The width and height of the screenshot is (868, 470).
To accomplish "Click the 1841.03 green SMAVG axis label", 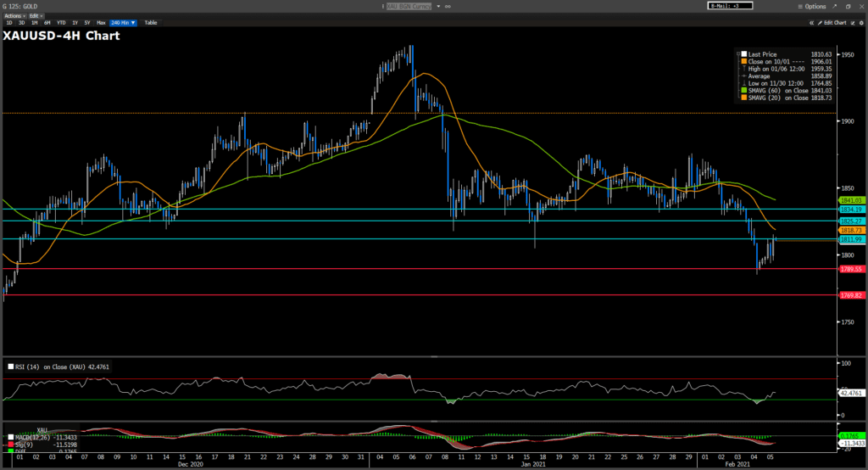I will 851,200.
